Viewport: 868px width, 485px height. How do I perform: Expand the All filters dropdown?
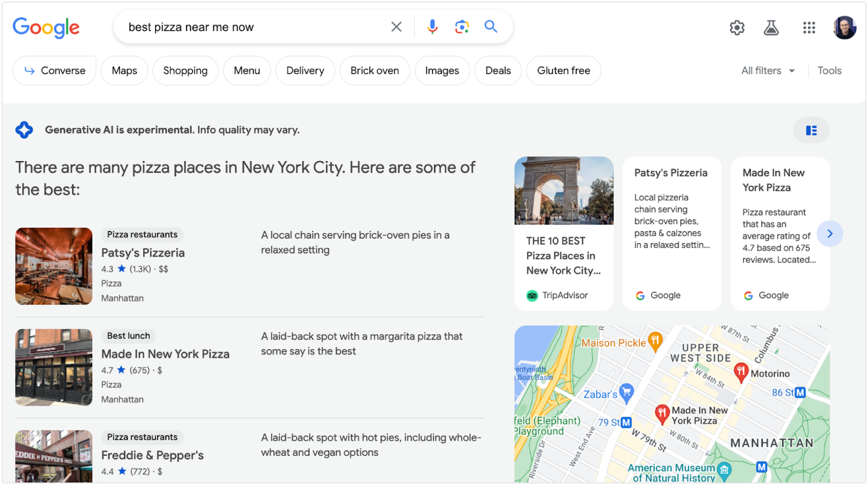(768, 71)
